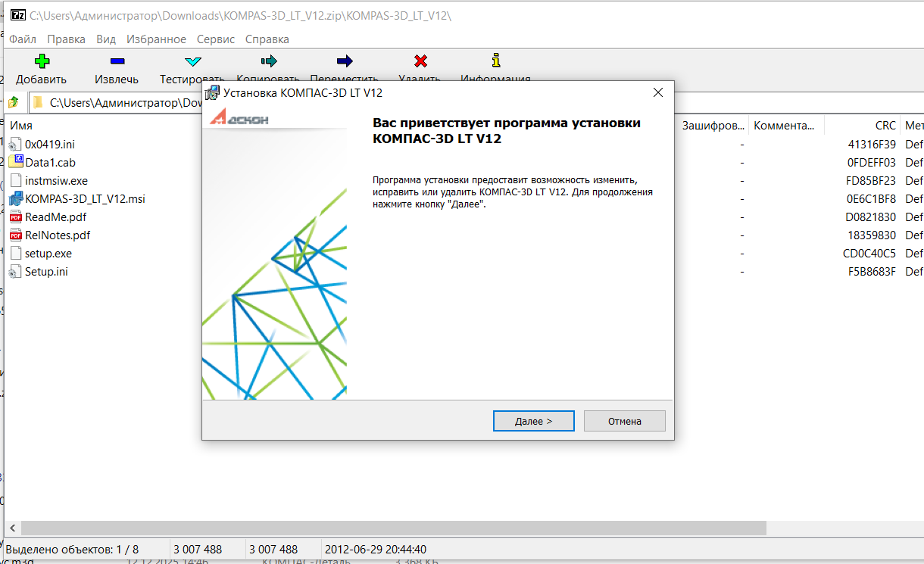
Task: Sort by the Зашифров... column header
Action: tap(712, 126)
